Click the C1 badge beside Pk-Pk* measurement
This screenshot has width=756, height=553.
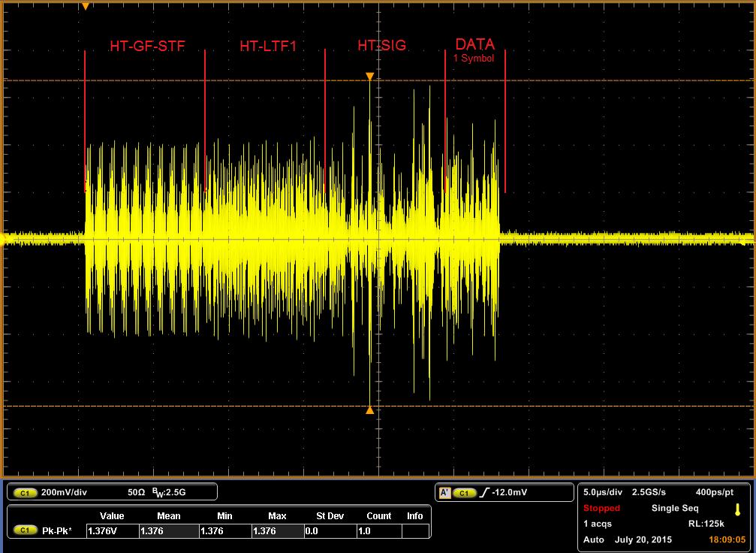[25, 530]
